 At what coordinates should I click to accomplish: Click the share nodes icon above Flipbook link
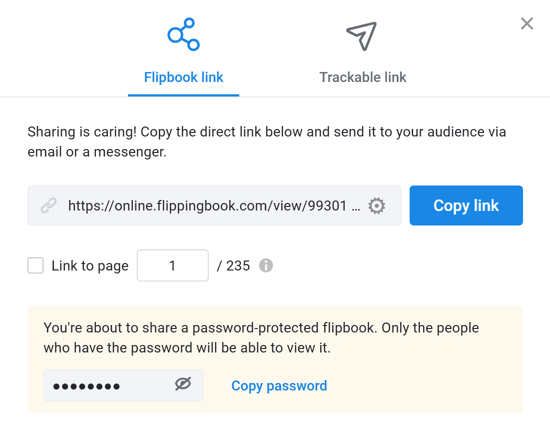[x=183, y=34]
